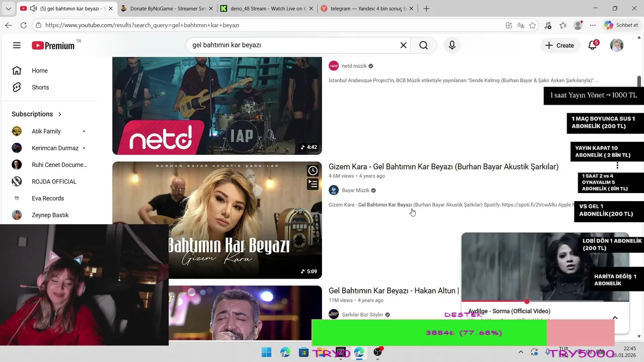The width and height of the screenshot is (644, 362).
Task: Seek the miniplayer red progress bar
Action: coord(527,302)
